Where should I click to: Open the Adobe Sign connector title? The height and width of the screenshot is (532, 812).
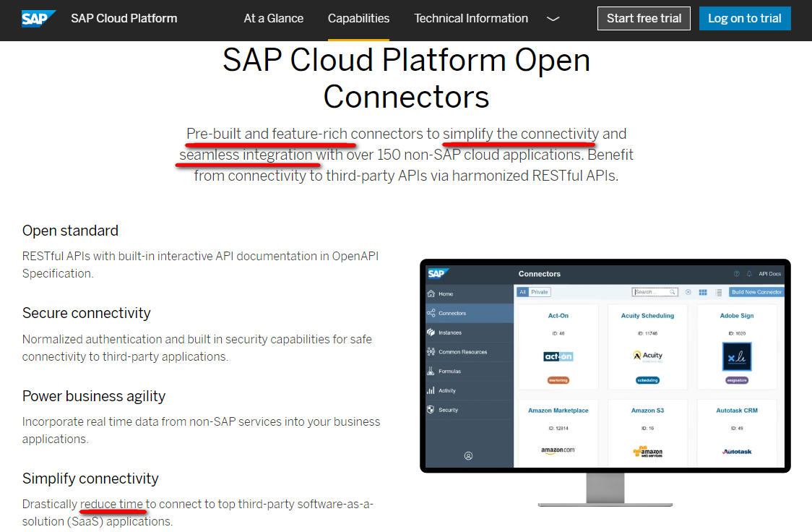click(736, 315)
